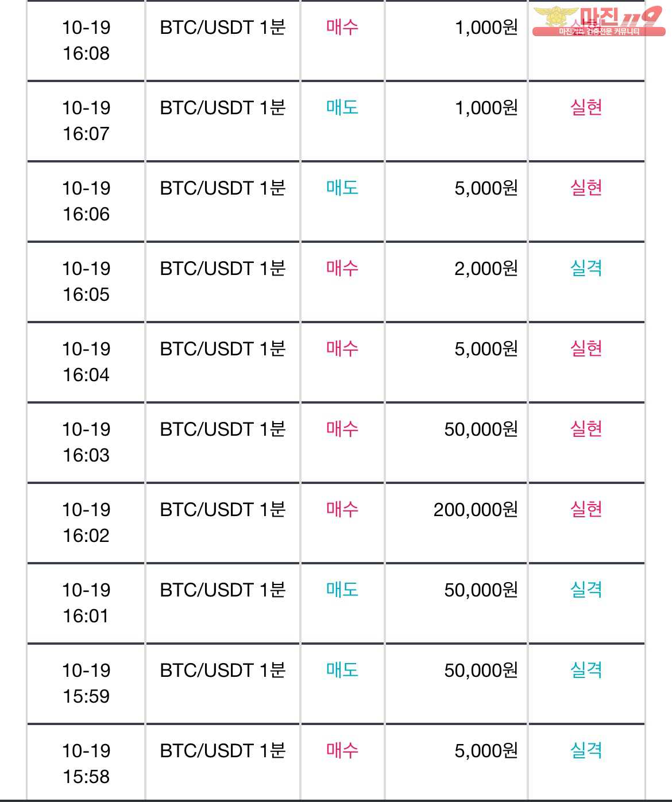
Task: Click 실격 result in the 16:05 row
Action: pos(586,268)
